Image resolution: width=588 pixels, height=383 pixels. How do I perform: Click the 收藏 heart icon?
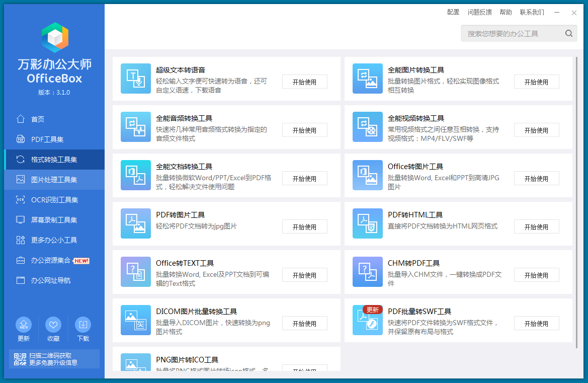(53, 325)
